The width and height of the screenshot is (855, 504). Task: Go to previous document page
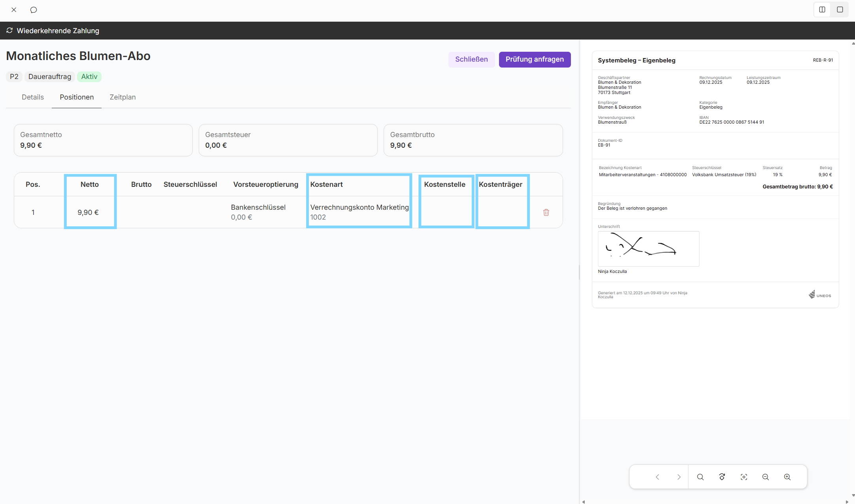[x=657, y=477]
